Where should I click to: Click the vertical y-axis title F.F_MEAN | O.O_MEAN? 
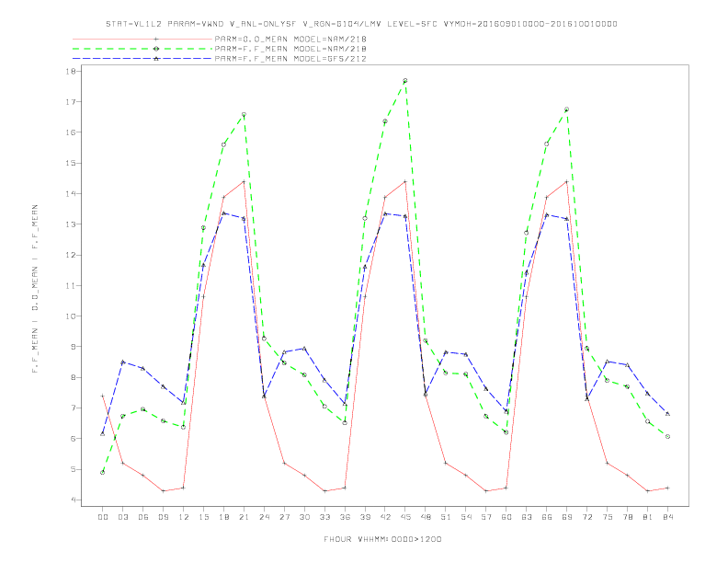[x=35, y=289]
